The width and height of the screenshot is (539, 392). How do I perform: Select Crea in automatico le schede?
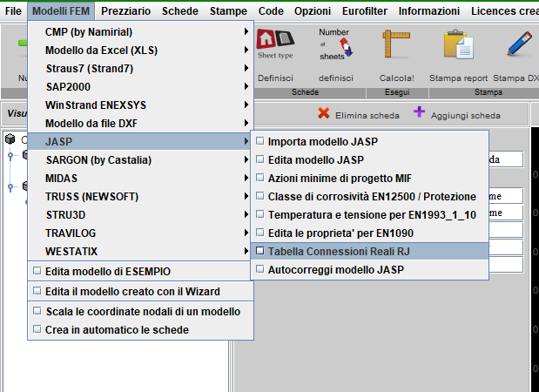[x=140, y=329]
